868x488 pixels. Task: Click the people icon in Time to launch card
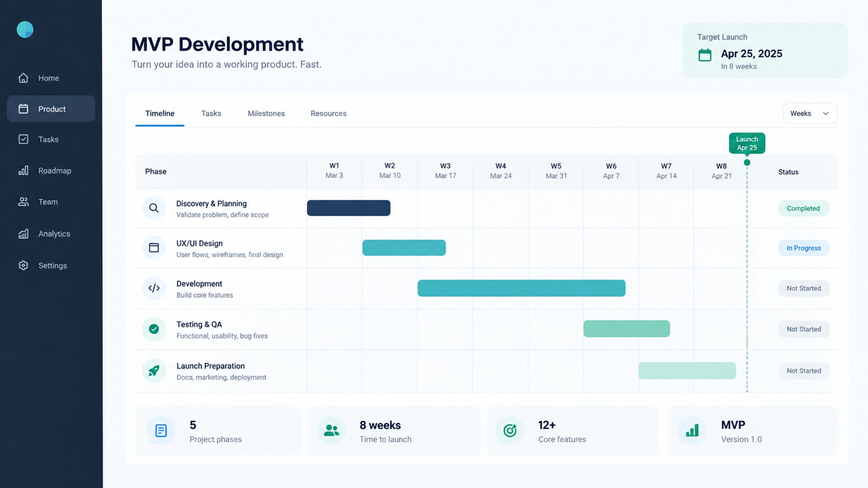coord(331,431)
